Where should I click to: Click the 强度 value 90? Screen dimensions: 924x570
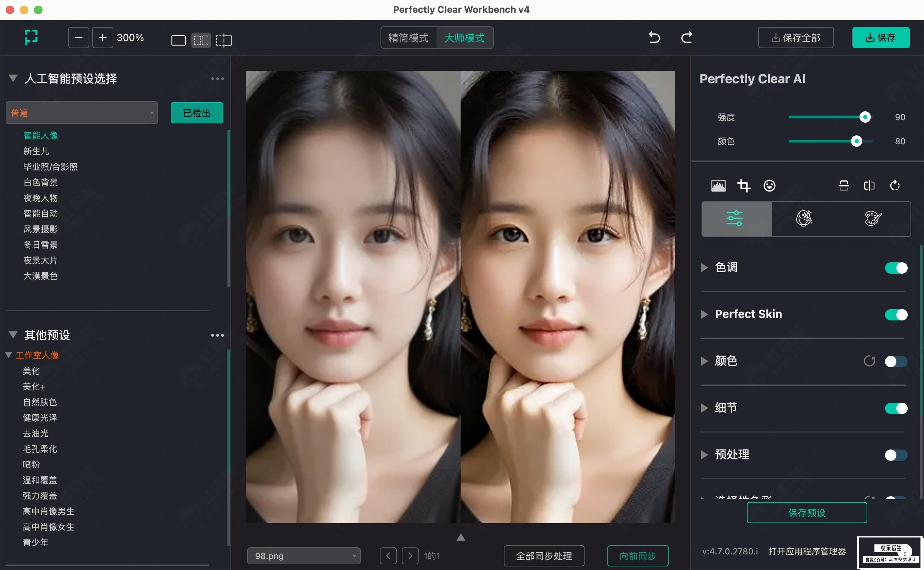[x=900, y=117]
